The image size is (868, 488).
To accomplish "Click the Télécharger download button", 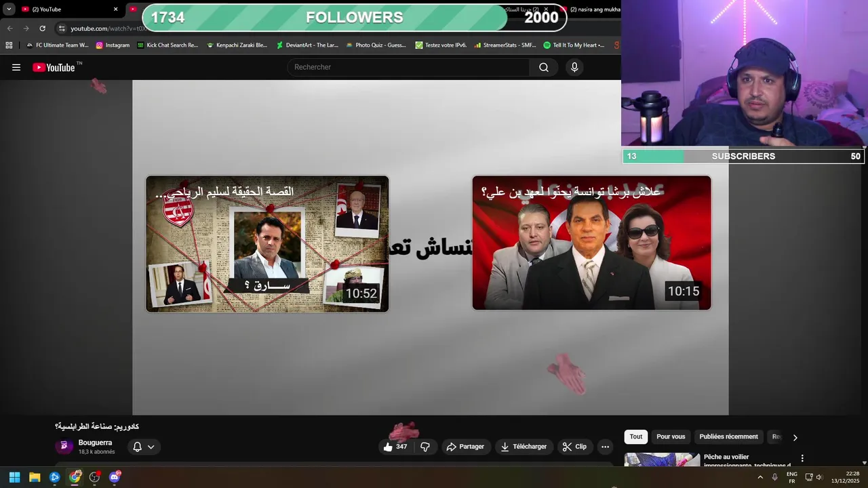I will [524, 447].
